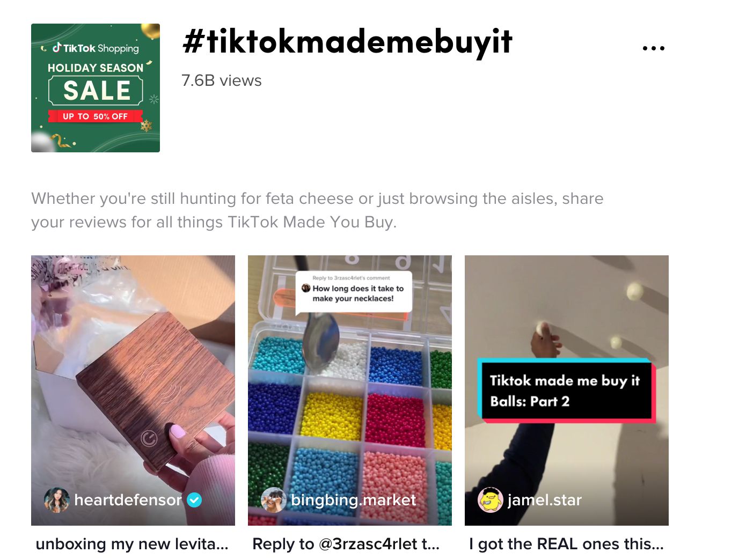The width and height of the screenshot is (746, 560).
Task: Click heartdefensor's blue verified badge
Action: tap(194, 500)
